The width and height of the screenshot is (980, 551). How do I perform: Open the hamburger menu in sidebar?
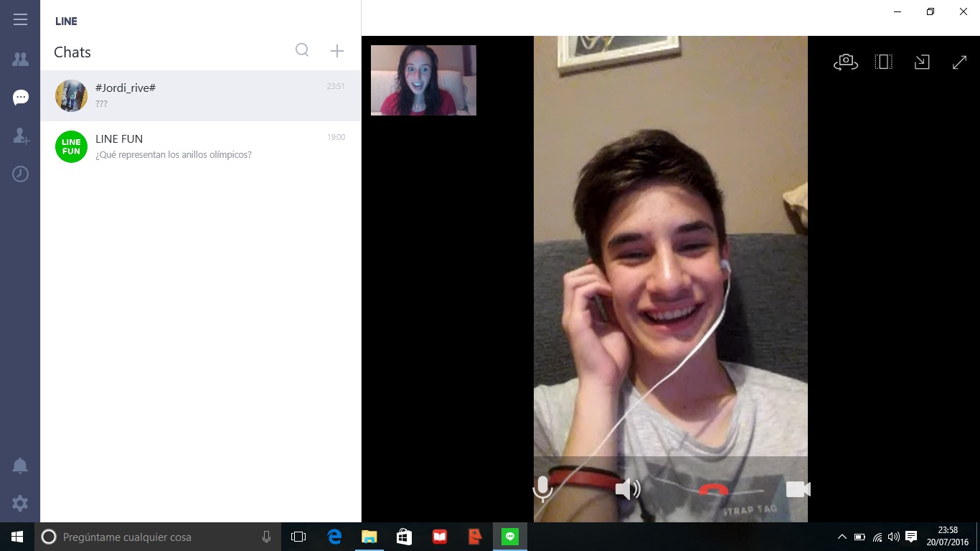tap(20, 20)
